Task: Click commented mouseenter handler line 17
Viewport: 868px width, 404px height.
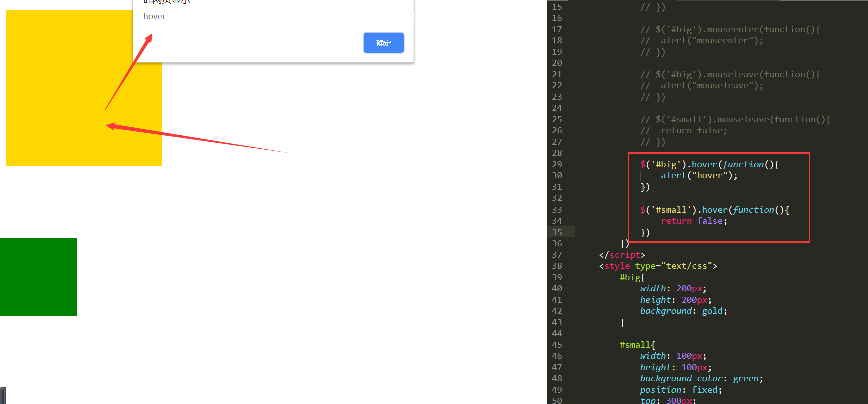Action: click(730, 29)
